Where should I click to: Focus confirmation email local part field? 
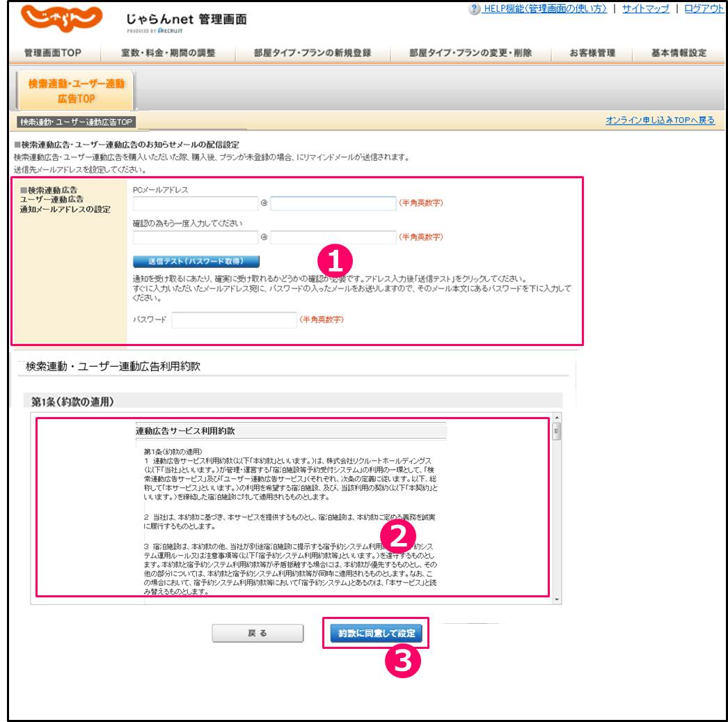195,237
